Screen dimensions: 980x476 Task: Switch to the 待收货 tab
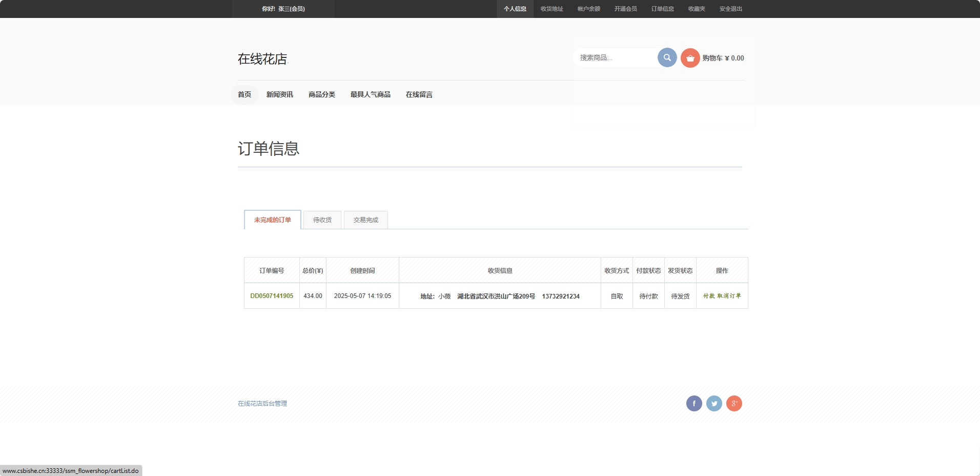[322, 220]
